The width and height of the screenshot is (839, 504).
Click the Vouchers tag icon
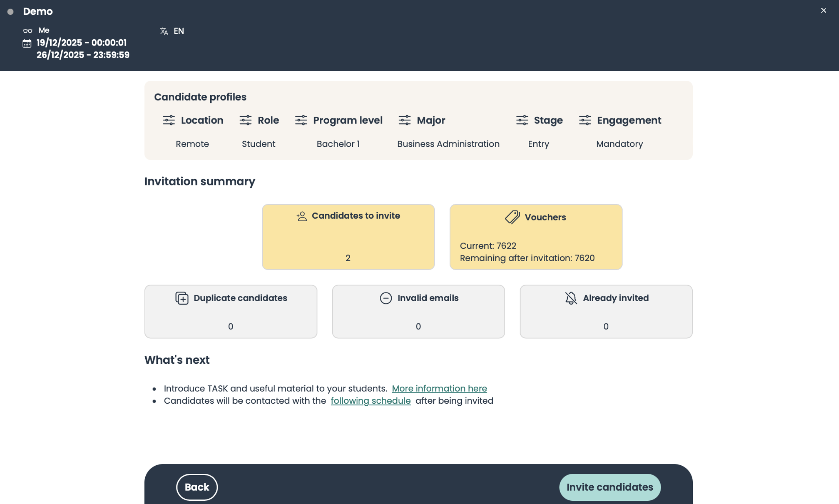click(512, 217)
